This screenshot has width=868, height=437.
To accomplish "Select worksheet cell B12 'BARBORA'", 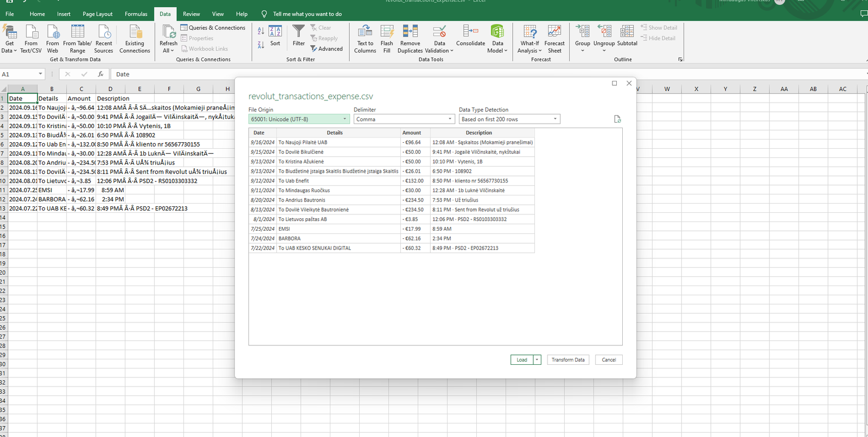I will click(52, 199).
